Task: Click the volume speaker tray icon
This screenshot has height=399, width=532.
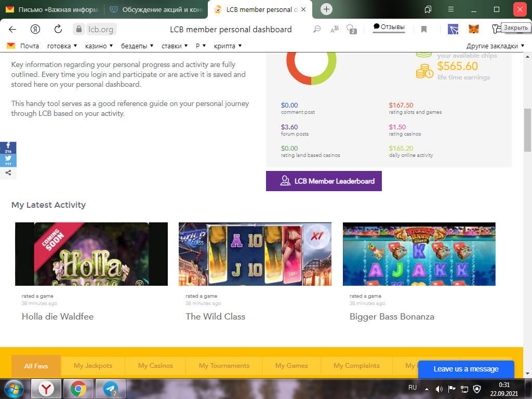Action: pyautogui.click(x=439, y=389)
